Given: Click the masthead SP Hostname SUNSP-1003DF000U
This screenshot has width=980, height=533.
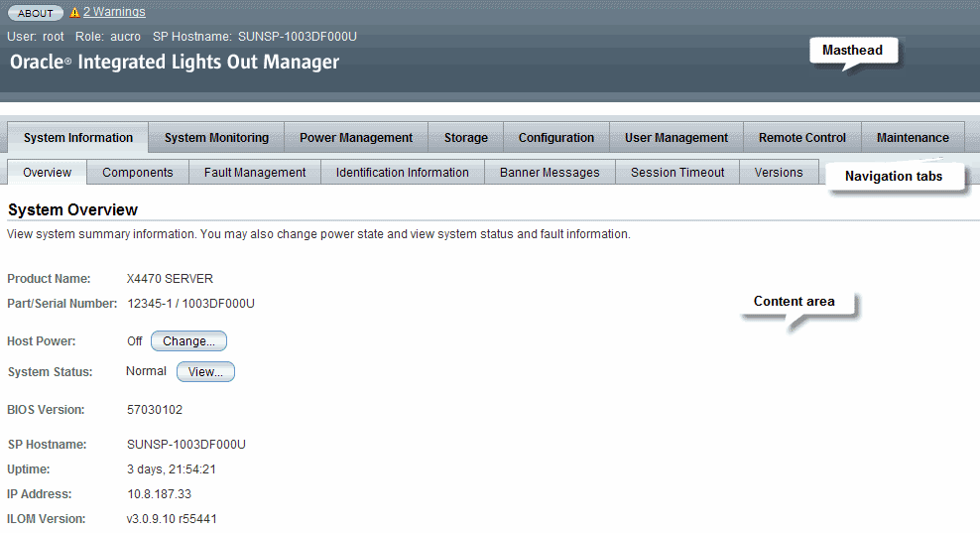Looking at the screenshot, I should 255,37.
